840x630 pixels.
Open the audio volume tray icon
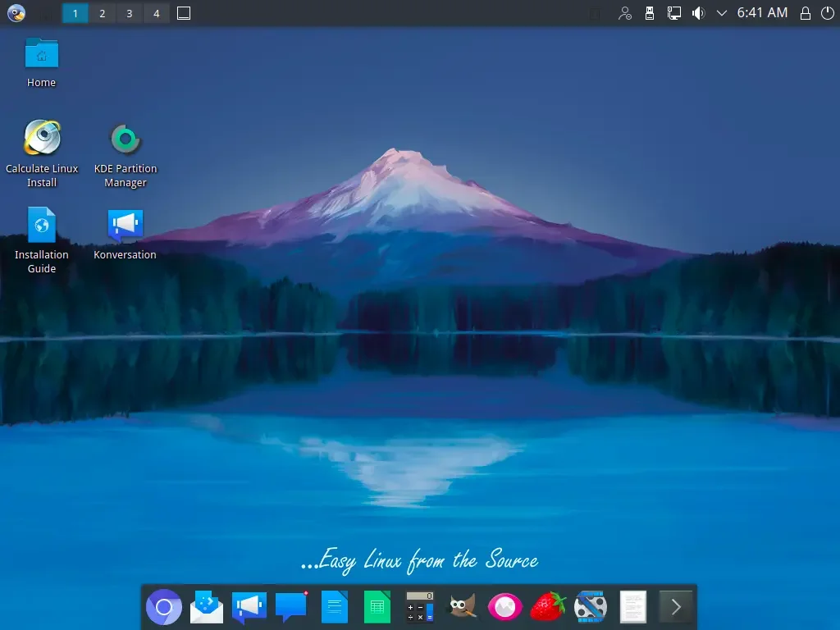pos(698,13)
